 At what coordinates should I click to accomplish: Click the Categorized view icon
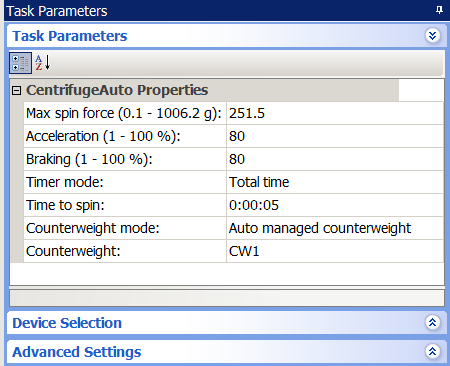click(20, 63)
